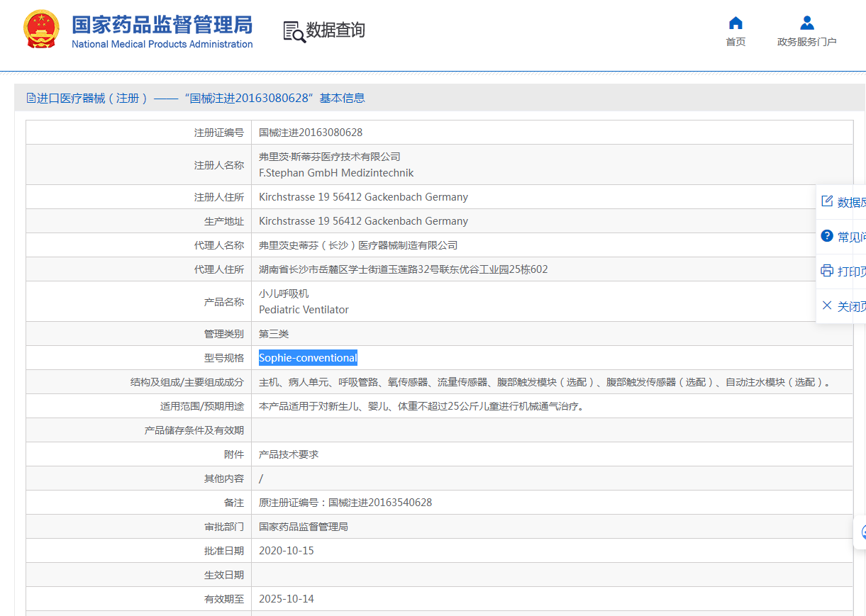
Task: Click the 数据查询 magnifier document icon
Action: pos(294,31)
